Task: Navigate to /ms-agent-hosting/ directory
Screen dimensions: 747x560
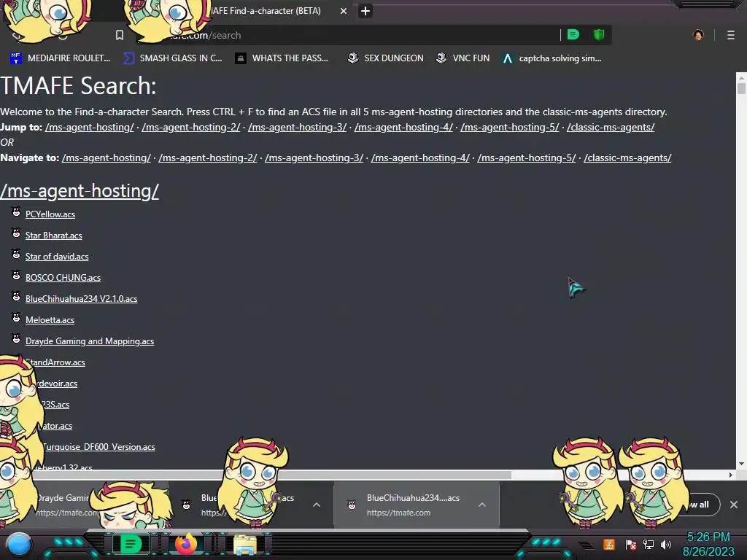Action: click(107, 157)
